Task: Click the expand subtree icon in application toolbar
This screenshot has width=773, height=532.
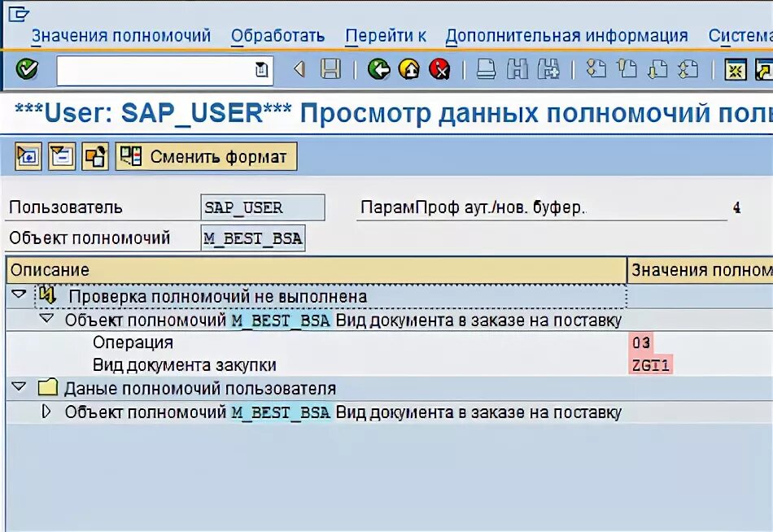Action: pos(27,156)
